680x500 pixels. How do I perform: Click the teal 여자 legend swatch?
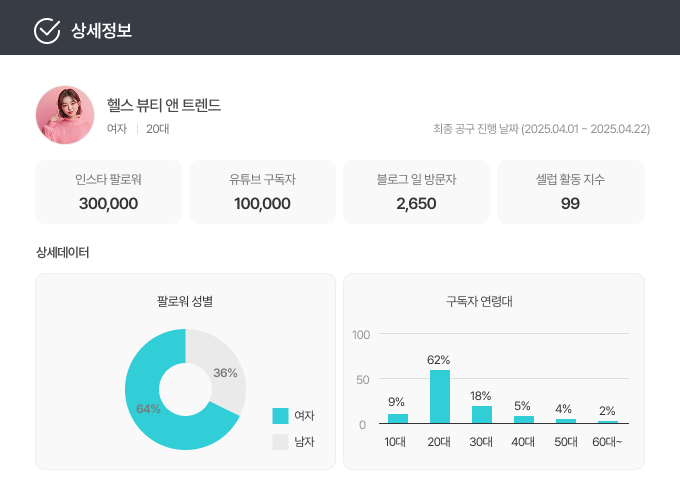[x=280, y=416]
